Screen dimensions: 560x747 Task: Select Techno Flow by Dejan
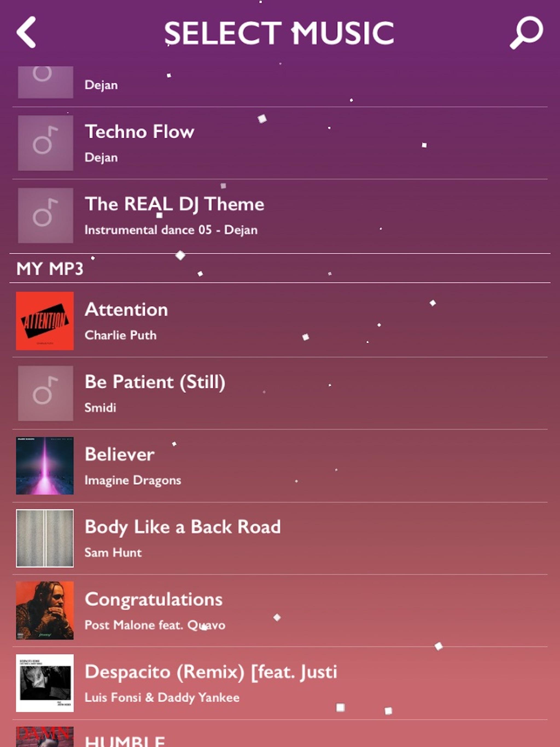pos(280,143)
